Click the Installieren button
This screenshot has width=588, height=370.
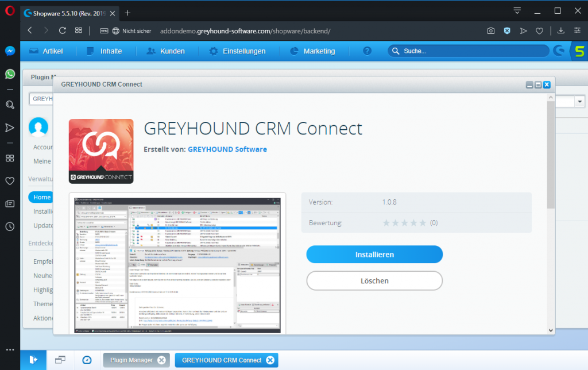[x=374, y=255]
